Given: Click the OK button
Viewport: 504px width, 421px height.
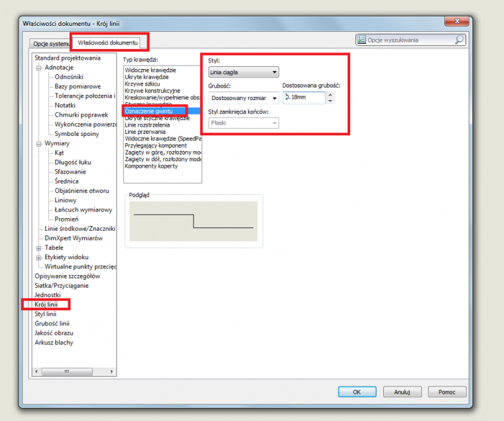Looking at the screenshot, I should tap(357, 392).
